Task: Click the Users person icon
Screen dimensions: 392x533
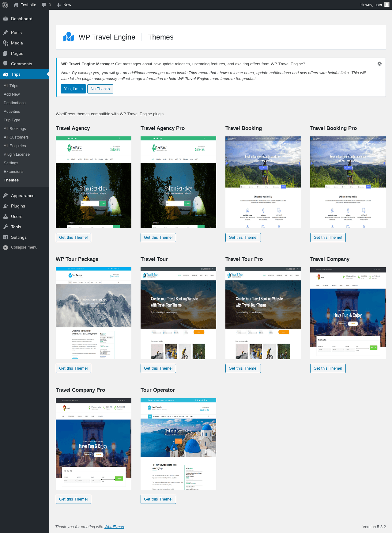Action: click(6, 216)
